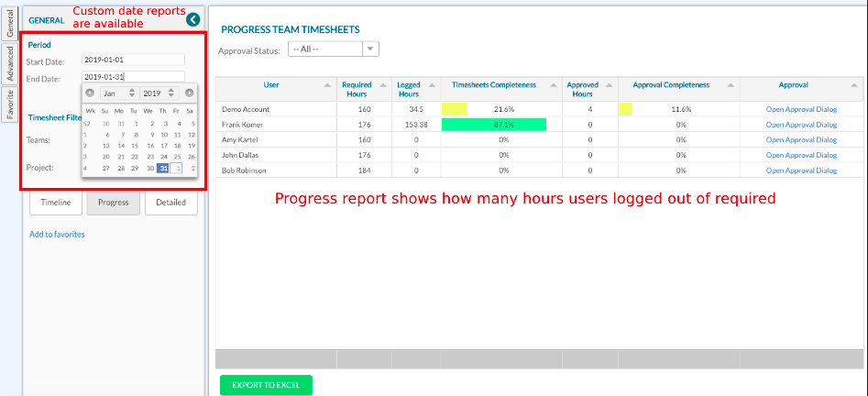Sort by Timesheets Completeness arrow

click(551, 85)
